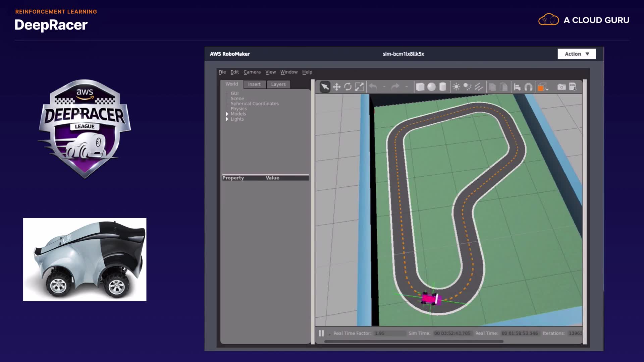Switch to the Insert tab

[x=254, y=84]
